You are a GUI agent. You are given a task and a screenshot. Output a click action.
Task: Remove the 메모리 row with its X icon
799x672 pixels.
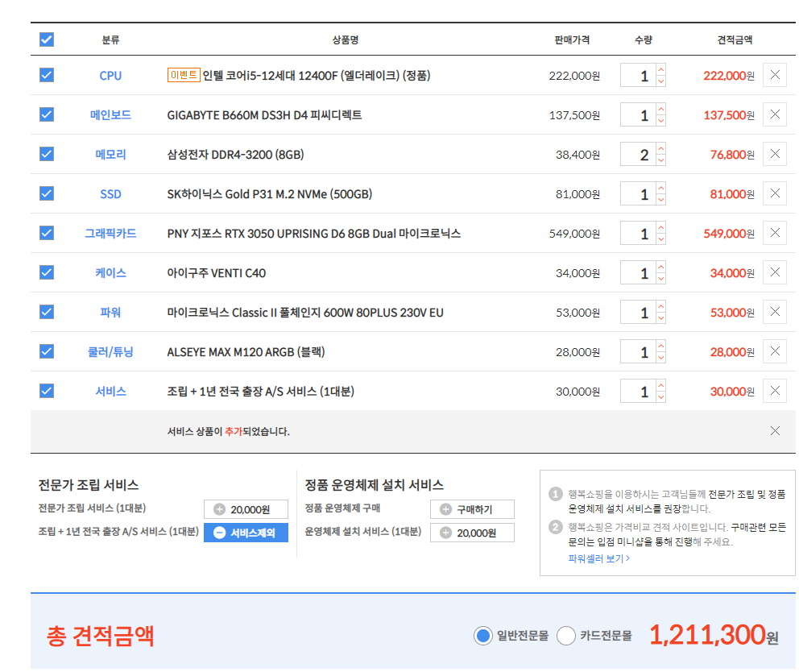click(775, 154)
